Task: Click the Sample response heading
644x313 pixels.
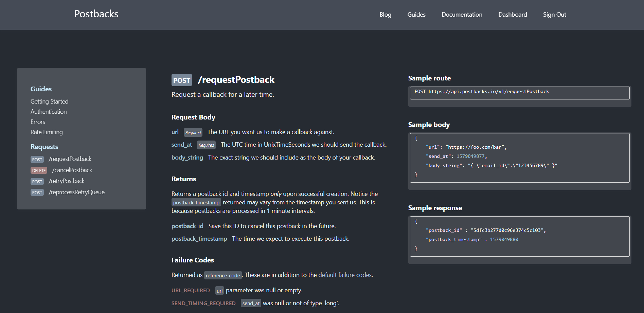Action: click(x=435, y=208)
